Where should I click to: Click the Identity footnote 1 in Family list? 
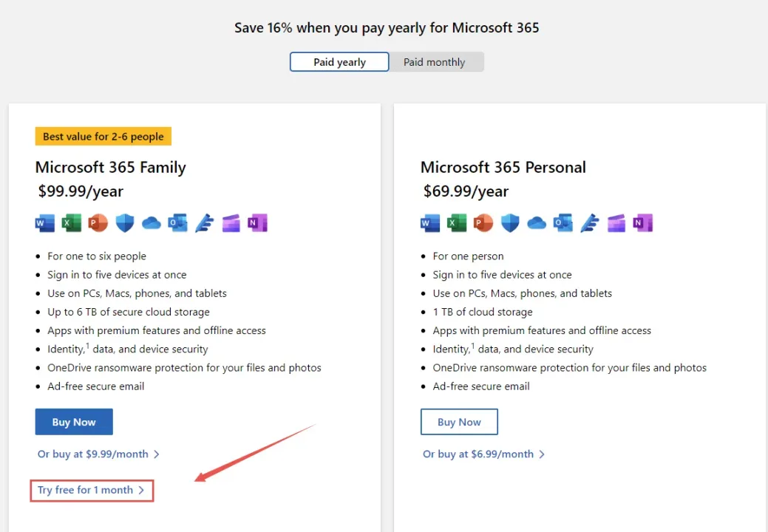click(88, 346)
